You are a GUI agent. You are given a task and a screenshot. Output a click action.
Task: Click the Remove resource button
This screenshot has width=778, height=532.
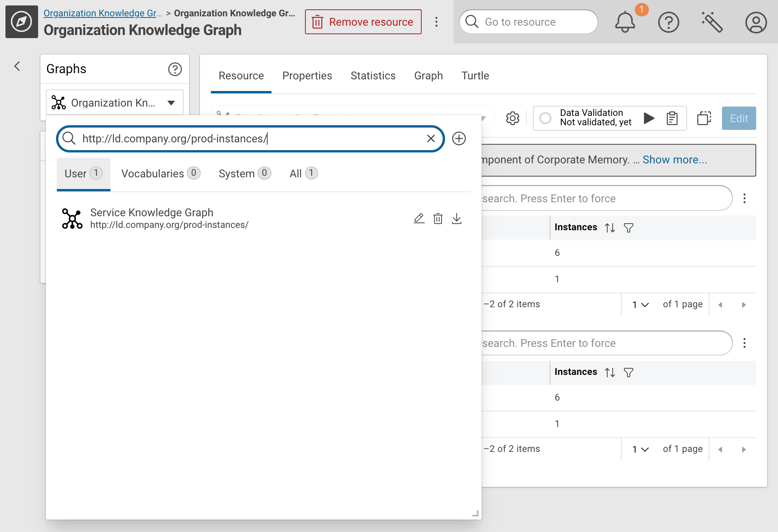pyautogui.click(x=363, y=22)
